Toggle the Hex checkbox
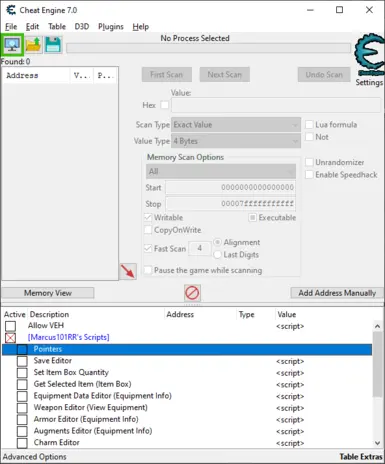The height and width of the screenshot is (464, 385). [x=164, y=105]
